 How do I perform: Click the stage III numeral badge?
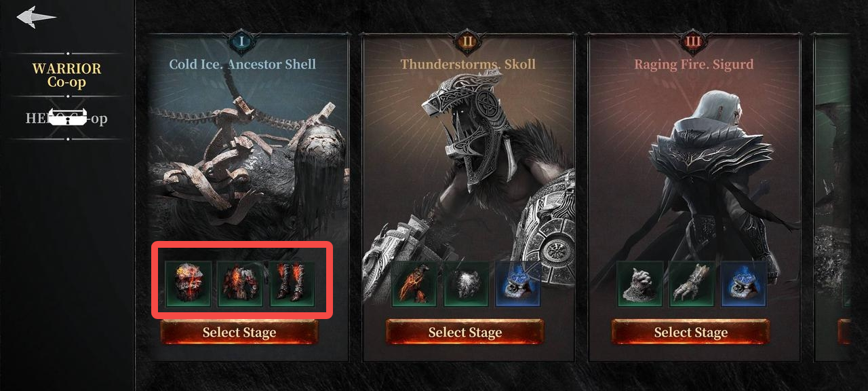pyautogui.click(x=693, y=42)
